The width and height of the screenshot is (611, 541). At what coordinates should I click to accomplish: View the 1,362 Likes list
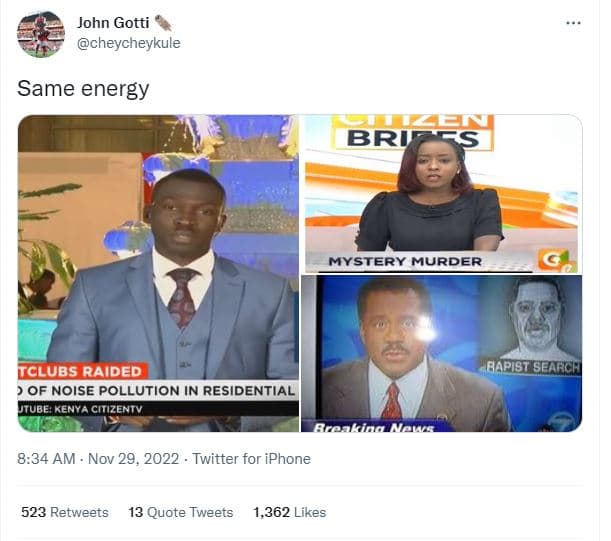tap(290, 512)
